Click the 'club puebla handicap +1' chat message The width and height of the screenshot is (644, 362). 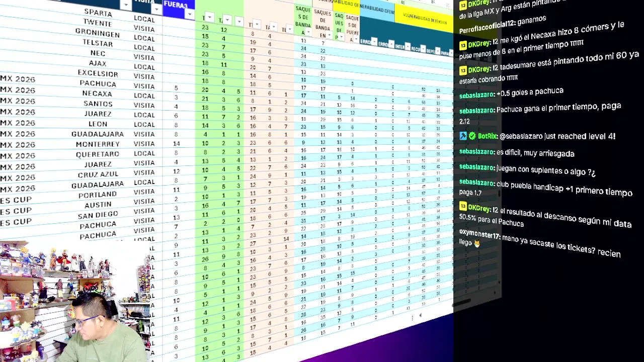(x=546, y=187)
